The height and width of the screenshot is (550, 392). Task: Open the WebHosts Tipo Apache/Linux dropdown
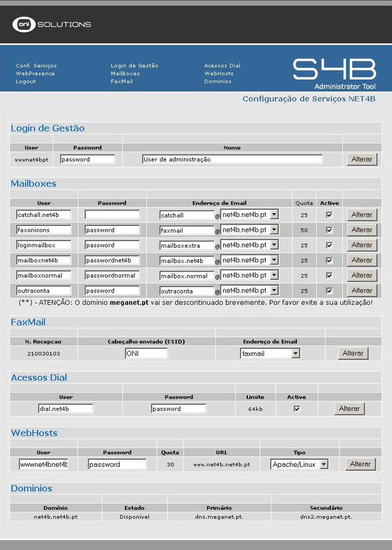pos(324,464)
